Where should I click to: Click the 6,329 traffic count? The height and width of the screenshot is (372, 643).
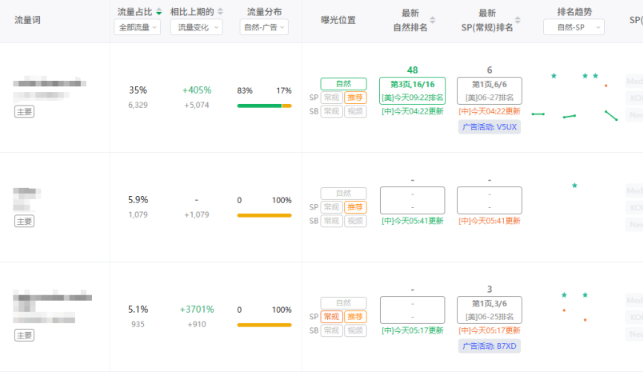pos(138,105)
